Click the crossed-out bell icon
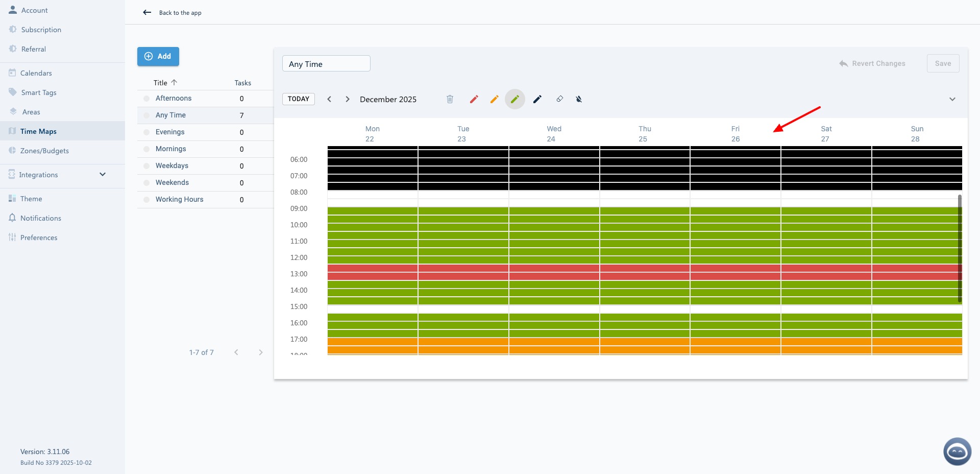 point(579,99)
